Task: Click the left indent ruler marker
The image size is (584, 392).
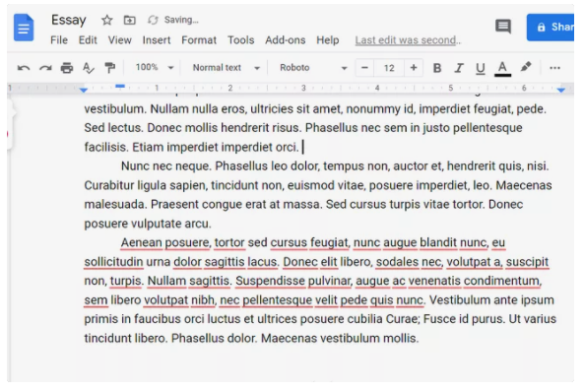Action: click(x=84, y=90)
